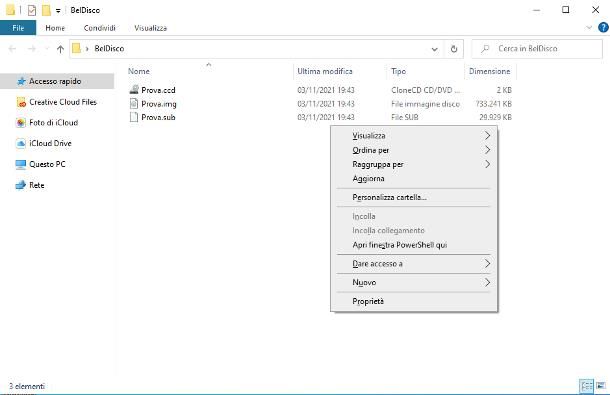Click the File immagine disco type cell

426,104
